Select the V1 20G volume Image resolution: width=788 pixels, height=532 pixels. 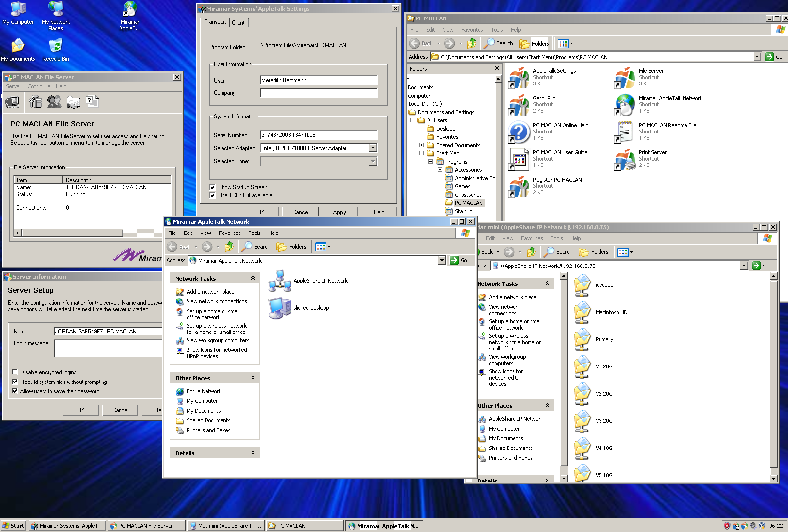(582, 367)
